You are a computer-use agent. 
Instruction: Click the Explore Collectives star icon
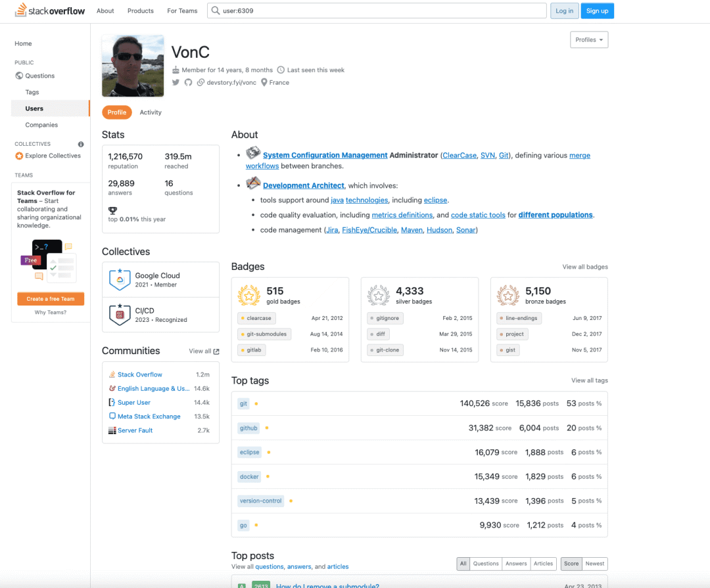(x=19, y=156)
